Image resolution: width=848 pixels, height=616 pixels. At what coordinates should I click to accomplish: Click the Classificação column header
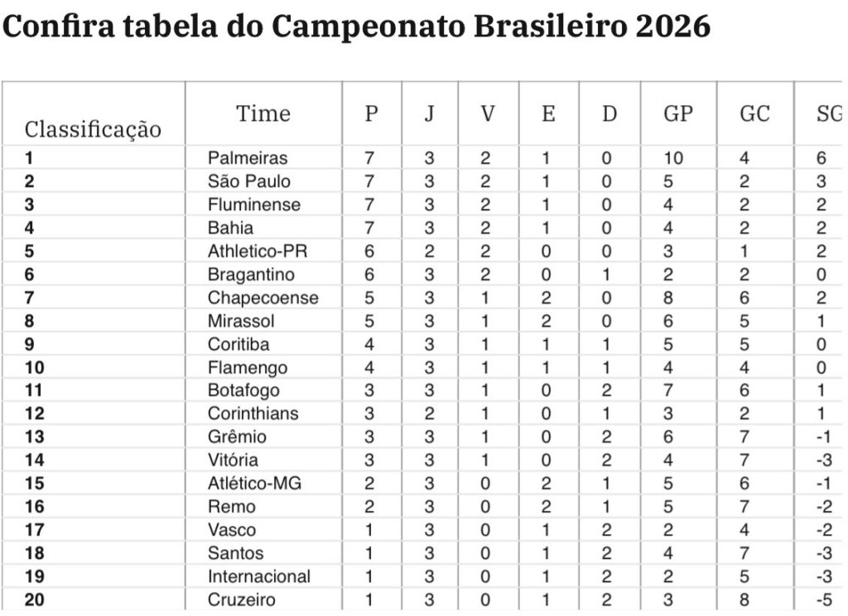pos(93,129)
